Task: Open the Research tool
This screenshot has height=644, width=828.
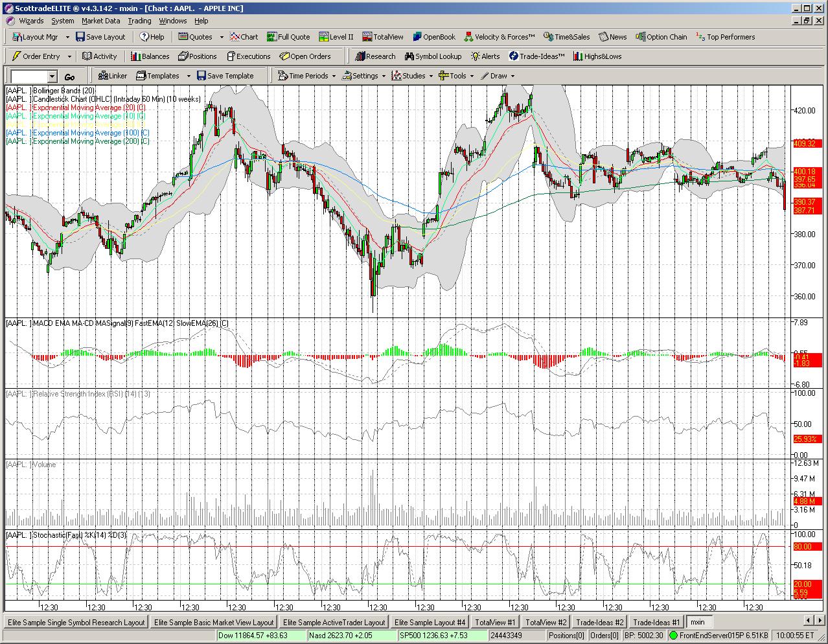Action: click(x=375, y=56)
